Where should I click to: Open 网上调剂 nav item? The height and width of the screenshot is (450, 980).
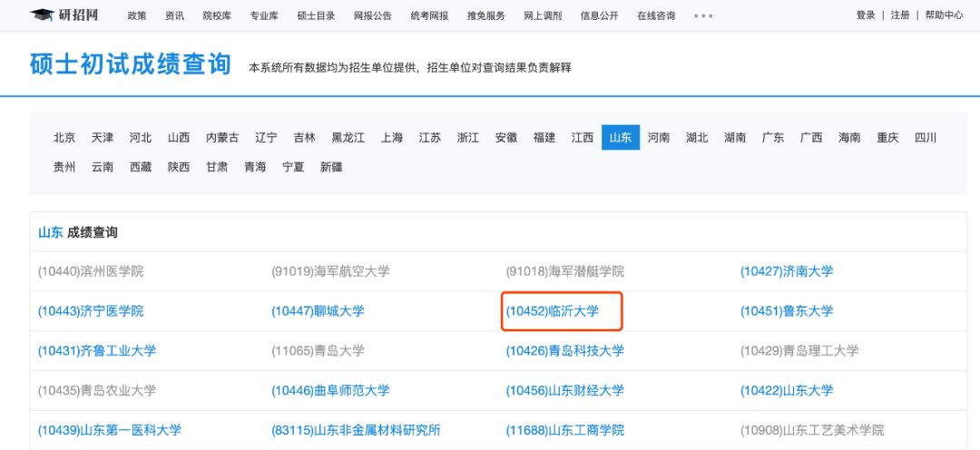tap(543, 15)
